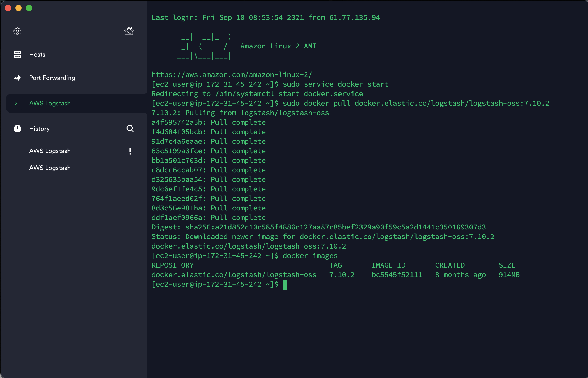Image resolution: width=588 pixels, height=378 pixels.
Task: Click the Port Forwarding arrow icon
Action: 17,78
